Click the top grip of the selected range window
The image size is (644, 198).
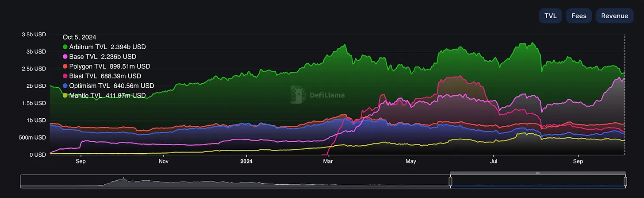tap(538, 173)
